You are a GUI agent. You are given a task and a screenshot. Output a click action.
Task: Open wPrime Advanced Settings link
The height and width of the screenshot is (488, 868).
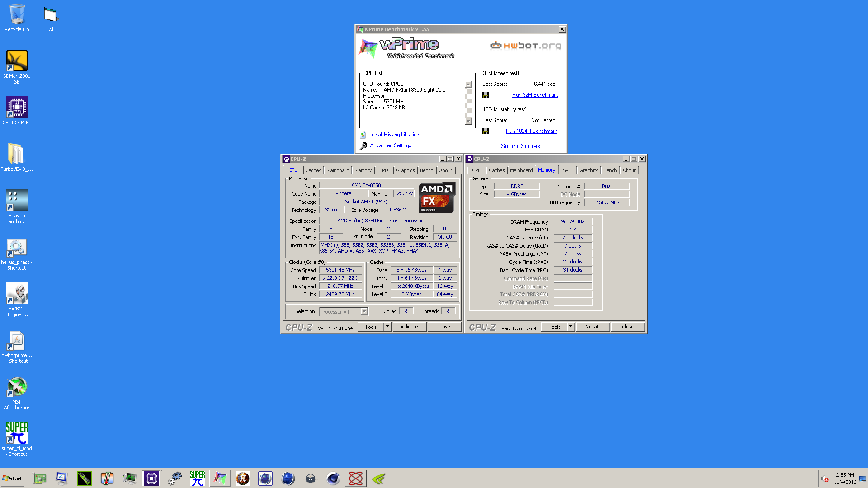coord(391,145)
